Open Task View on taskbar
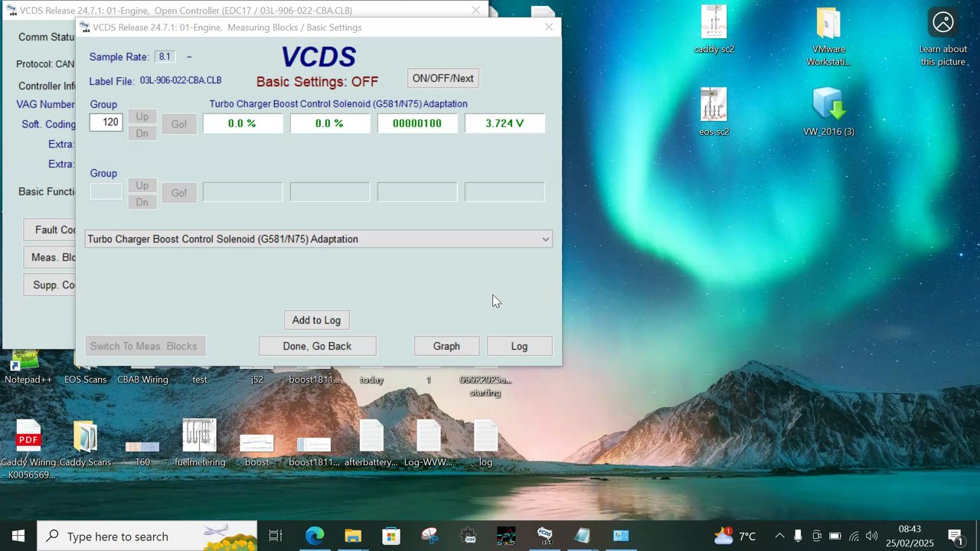This screenshot has width=980, height=551. [x=276, y=536]
